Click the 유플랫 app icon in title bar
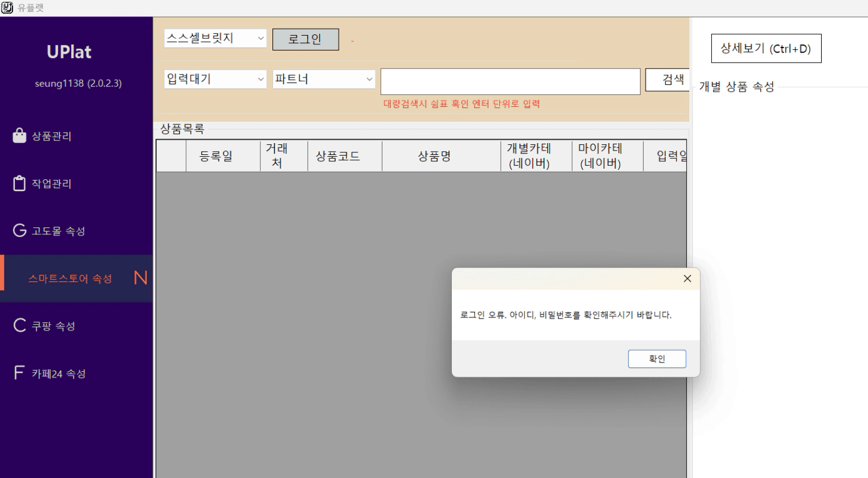The width and height of the screenshot is (868, 478). pos(7,7)
